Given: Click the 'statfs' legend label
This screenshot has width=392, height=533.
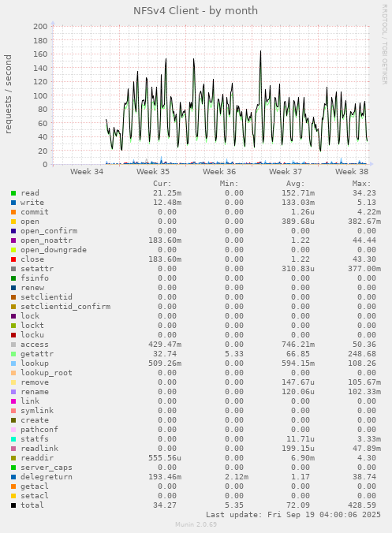Looking at the screenshot, I should [35, 439].
